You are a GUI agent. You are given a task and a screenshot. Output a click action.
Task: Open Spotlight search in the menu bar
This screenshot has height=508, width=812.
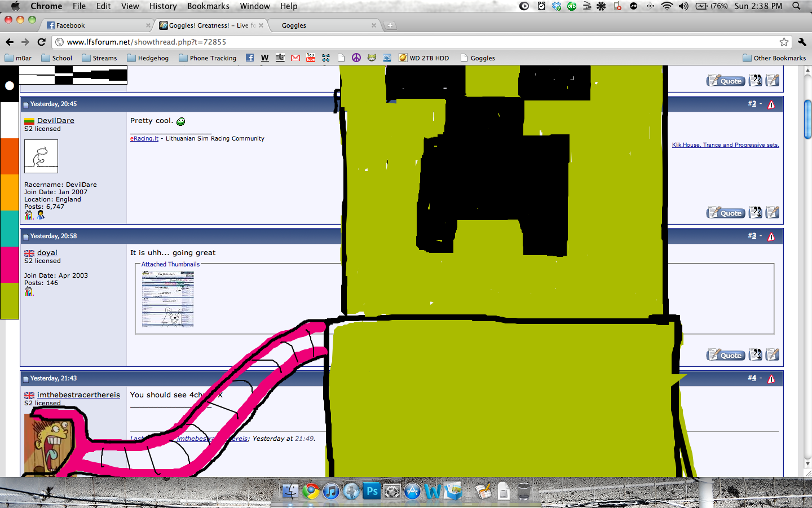(x=796, y=6)
